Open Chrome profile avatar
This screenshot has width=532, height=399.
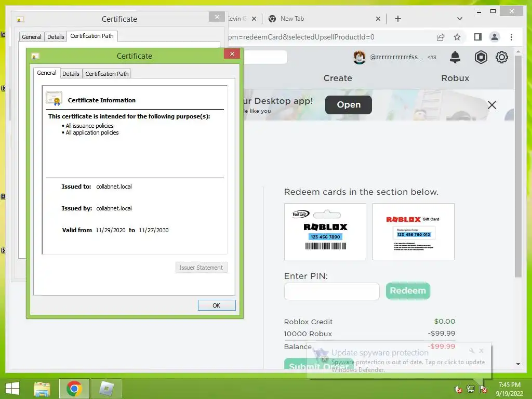(495, 37)
